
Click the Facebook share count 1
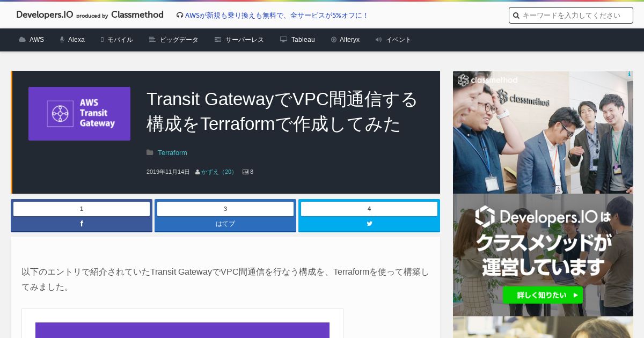[82, 209]
